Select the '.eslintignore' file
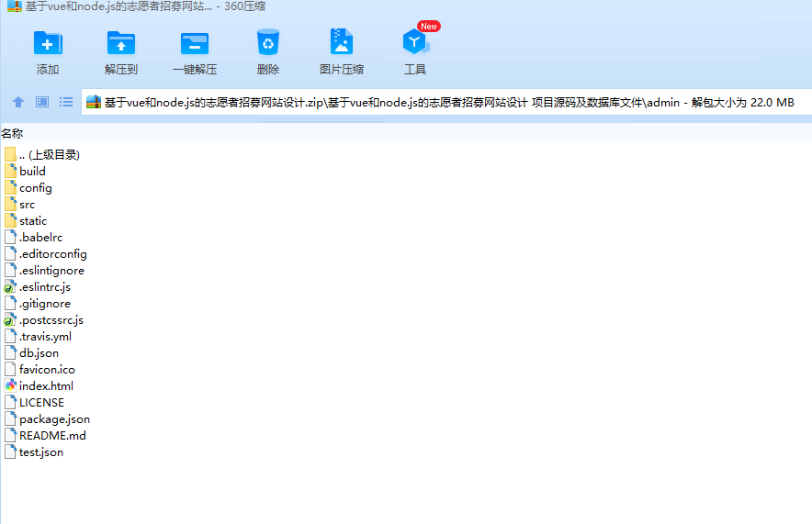The width and height of the screenshot is (812, 524). [x=51, y=271]
